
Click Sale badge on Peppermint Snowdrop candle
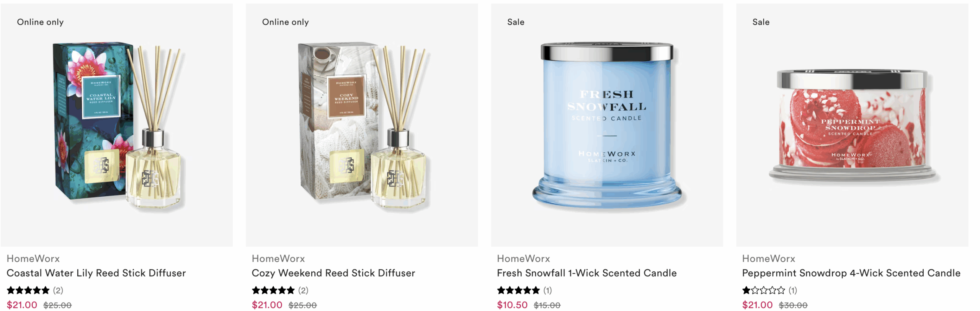760,22
